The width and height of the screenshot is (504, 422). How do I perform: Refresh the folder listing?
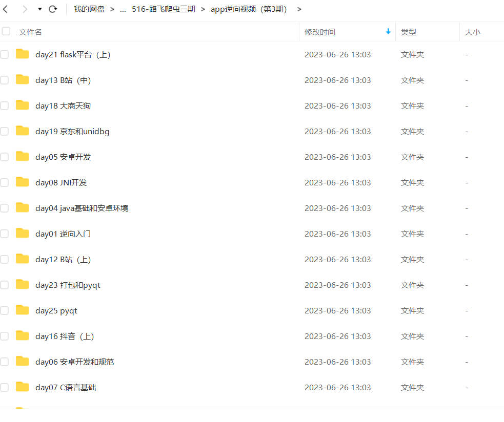(53, 9)
